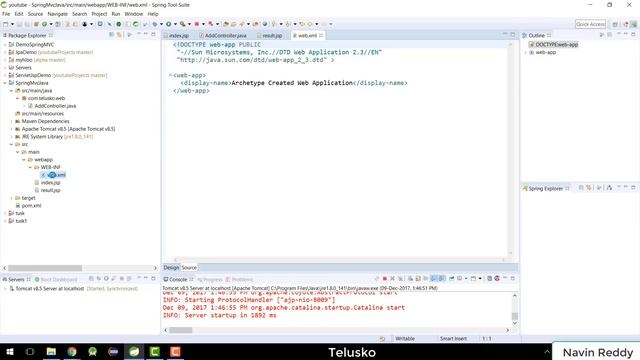Screen dimensions: 640x360
Task: Click the Windows Start button
Action: pos(10,351)
